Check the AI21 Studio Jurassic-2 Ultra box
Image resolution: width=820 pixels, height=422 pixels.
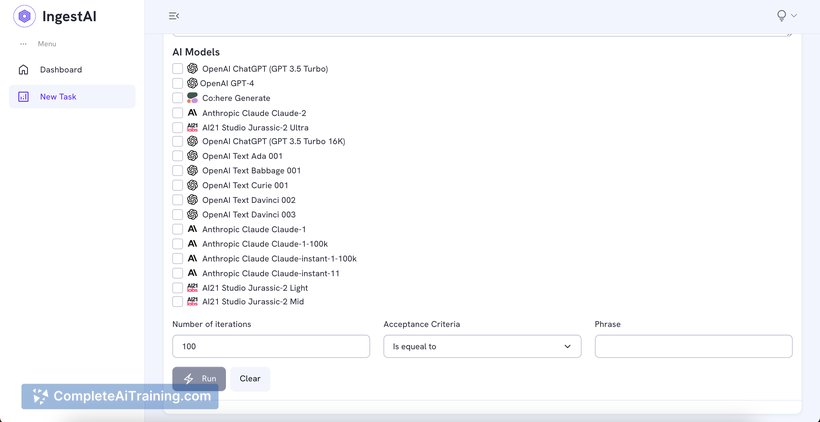pyautogui.click(x=178, y=128)
